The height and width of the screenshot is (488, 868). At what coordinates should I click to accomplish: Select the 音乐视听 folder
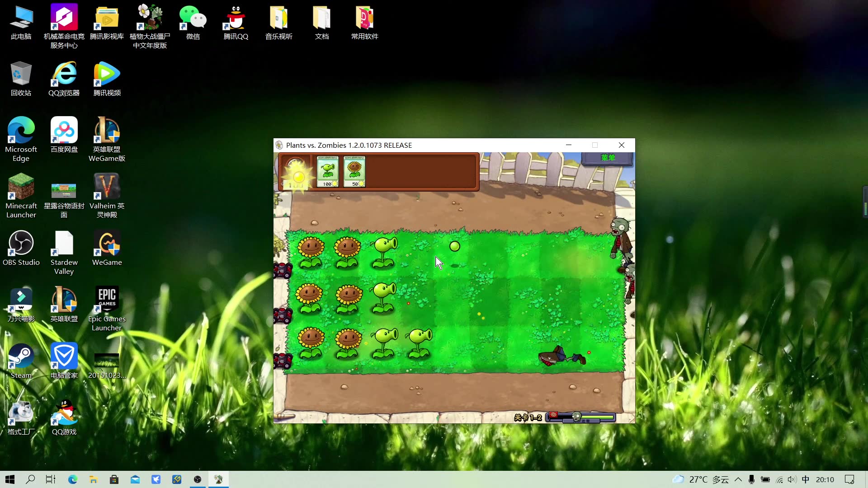click(279, 23)
